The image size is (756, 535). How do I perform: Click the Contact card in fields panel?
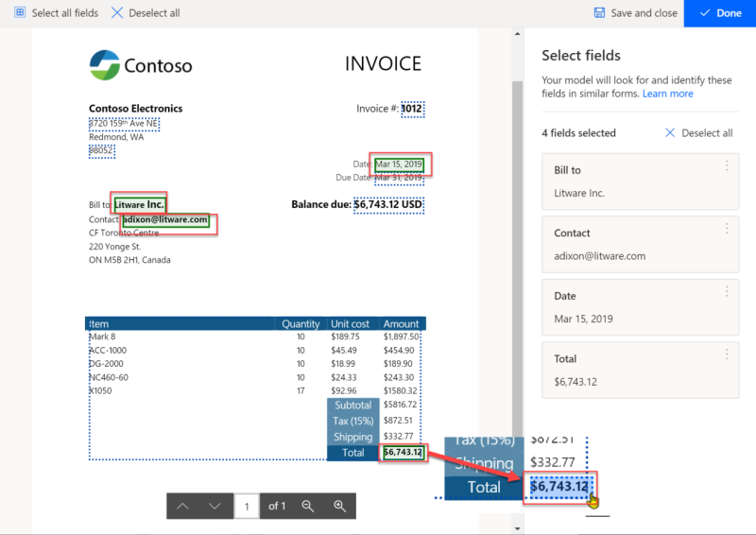[x=640, y=244]
